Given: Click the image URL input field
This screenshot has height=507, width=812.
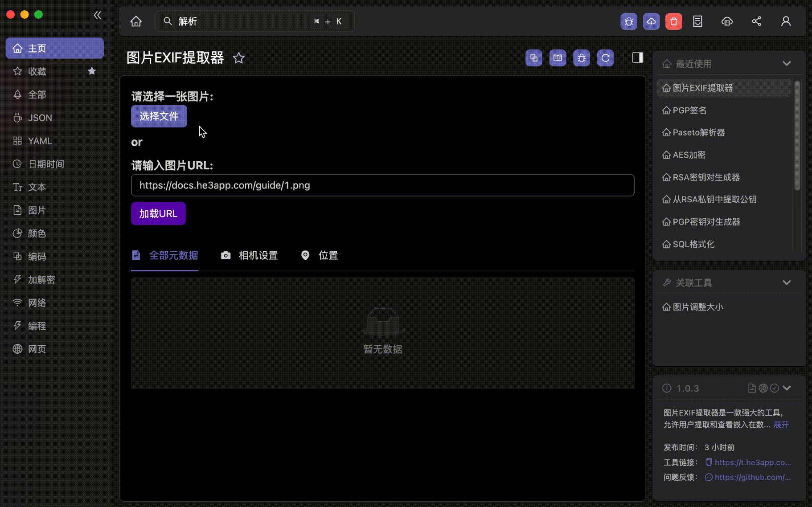Looking at the screenshot, I should [382, 185].
